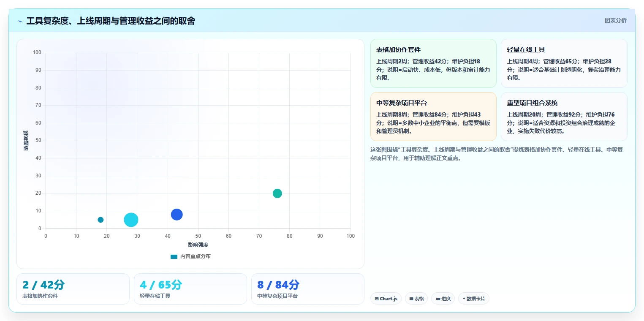Screen dimensions: 644x321
Task: Click the icon inside the Chart.js tag
Action: coord(377,299)
